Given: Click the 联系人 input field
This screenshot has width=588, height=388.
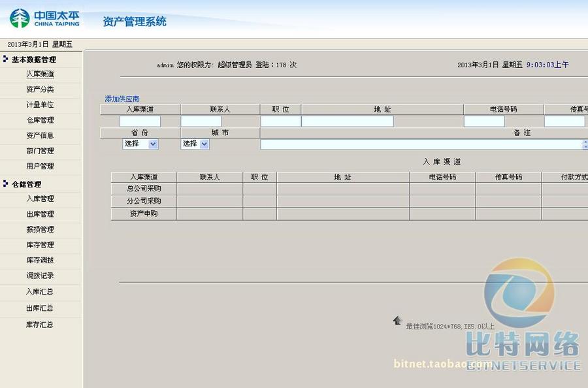Looking at the screenshot, I should (201, 121).
